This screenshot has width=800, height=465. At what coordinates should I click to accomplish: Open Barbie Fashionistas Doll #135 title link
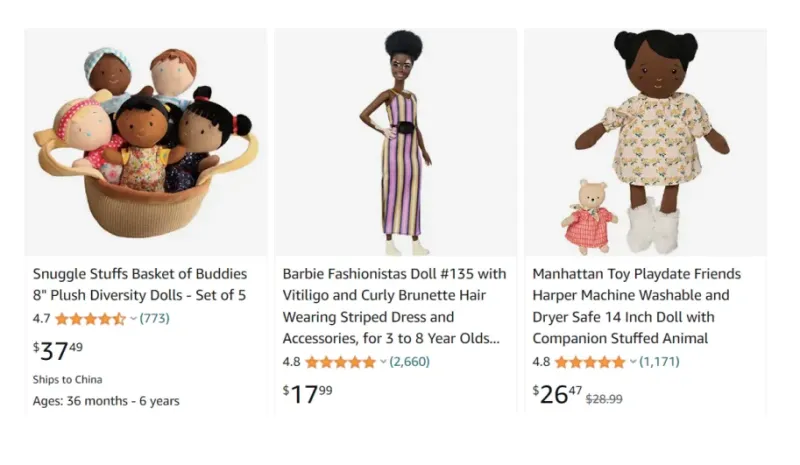coord(394,305)
